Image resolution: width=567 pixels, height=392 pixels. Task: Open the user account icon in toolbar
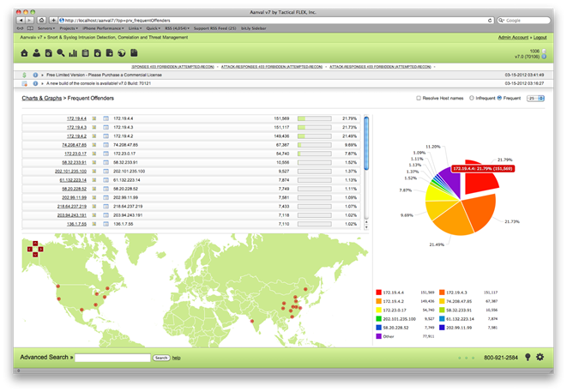tap(36, 54)
